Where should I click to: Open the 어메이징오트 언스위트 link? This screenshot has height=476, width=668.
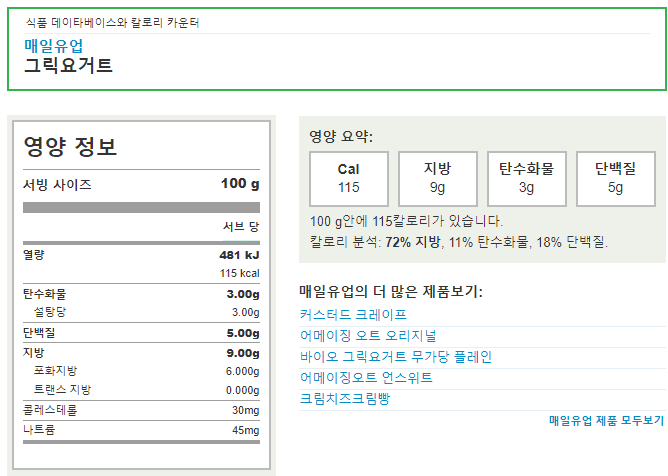click(366, 377)
